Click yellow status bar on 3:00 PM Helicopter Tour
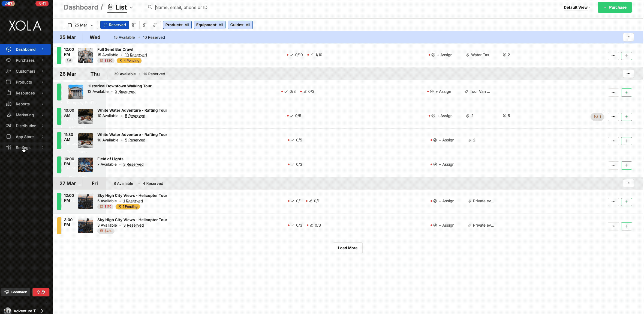644x314 pixels. pyautogui.click(x=59, y=226)
